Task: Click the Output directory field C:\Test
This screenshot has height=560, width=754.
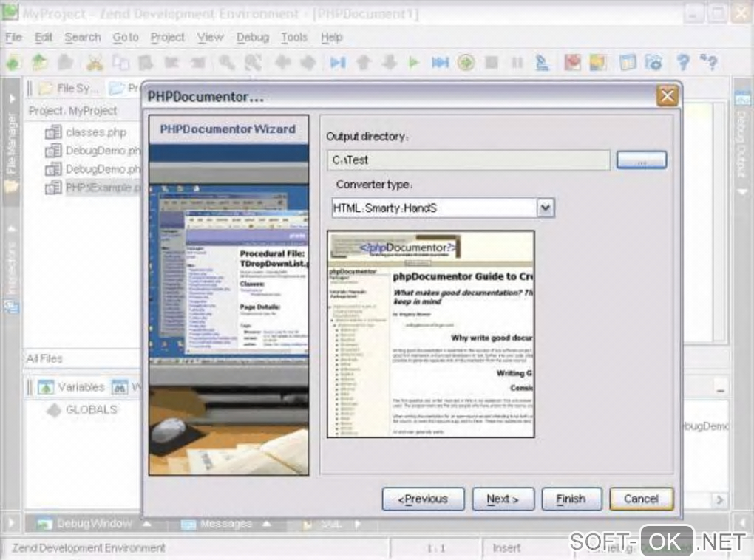Action: point(469,160)
